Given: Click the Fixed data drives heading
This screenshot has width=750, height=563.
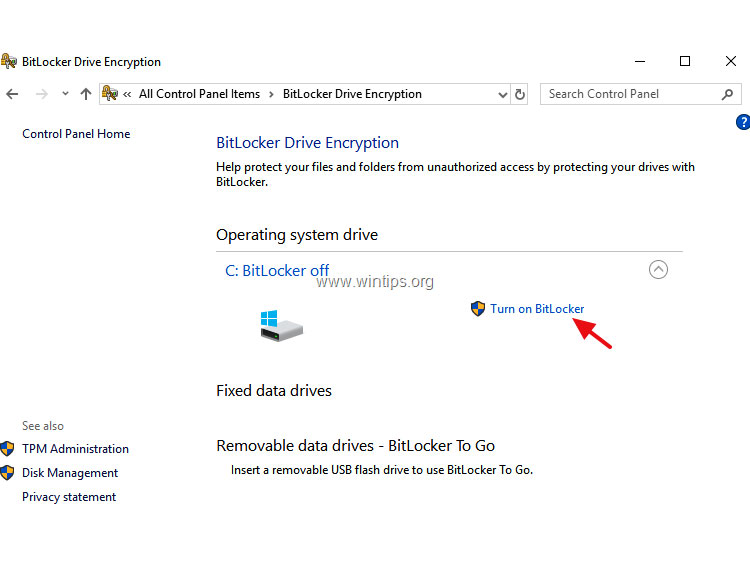Looking at the screenshot, I should [274, 391].
